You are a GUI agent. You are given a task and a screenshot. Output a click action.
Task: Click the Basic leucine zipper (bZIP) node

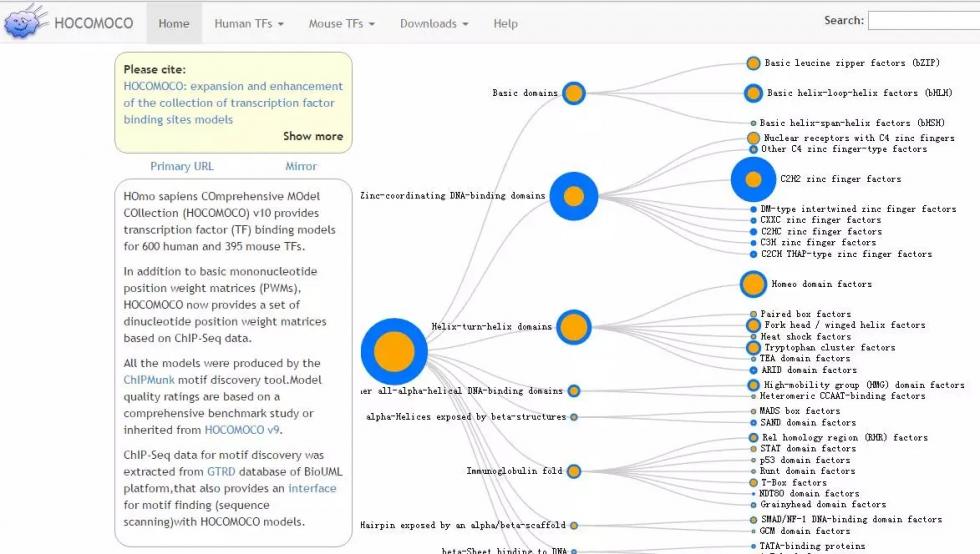(753, 63)
